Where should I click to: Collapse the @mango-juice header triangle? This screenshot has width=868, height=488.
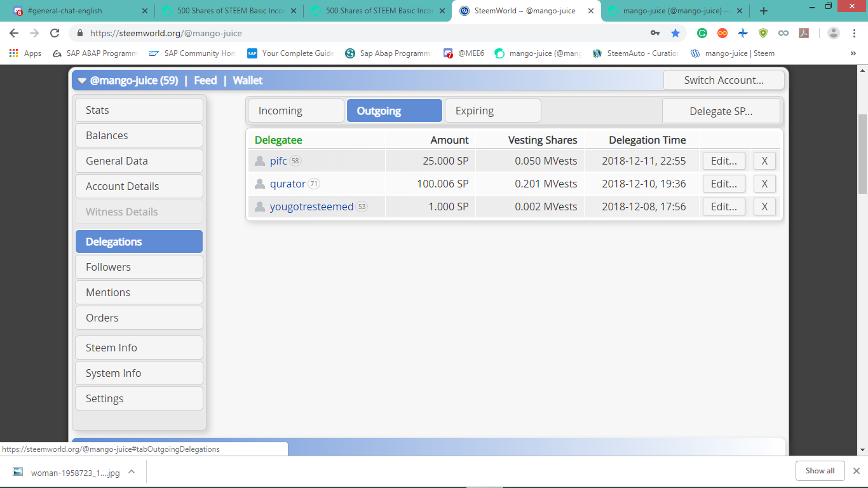pos(82,81)
